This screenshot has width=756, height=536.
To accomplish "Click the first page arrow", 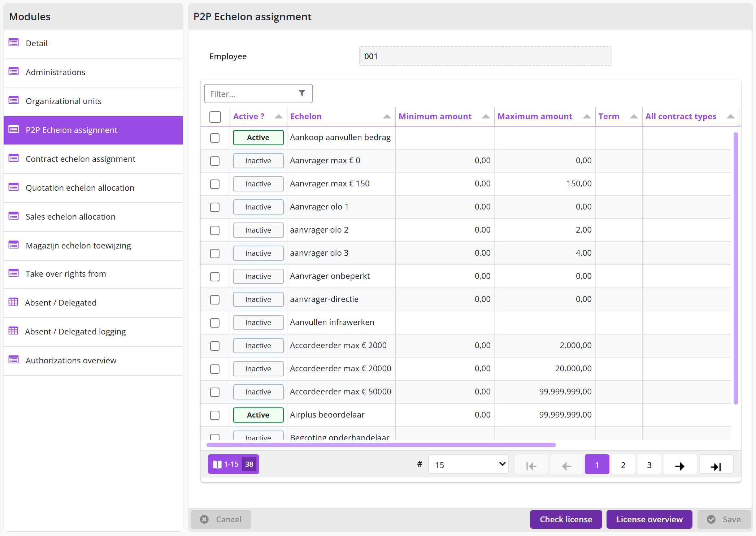I will 531,465.
